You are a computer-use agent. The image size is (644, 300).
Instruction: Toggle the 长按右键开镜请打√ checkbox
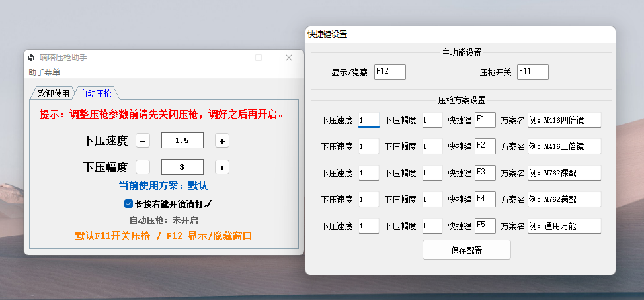[x=129, y=204]
